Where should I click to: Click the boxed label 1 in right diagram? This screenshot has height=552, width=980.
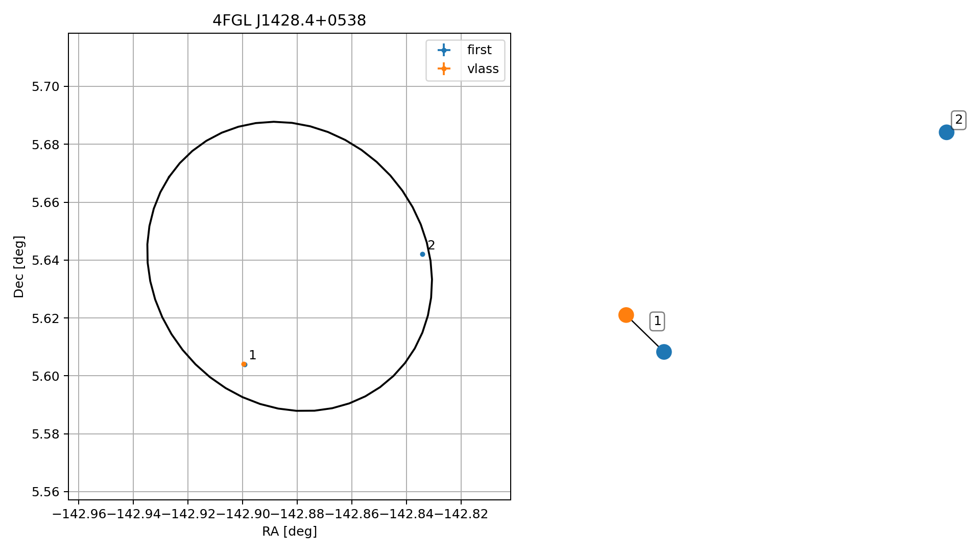pyautogui.click(x=657, y=321)
